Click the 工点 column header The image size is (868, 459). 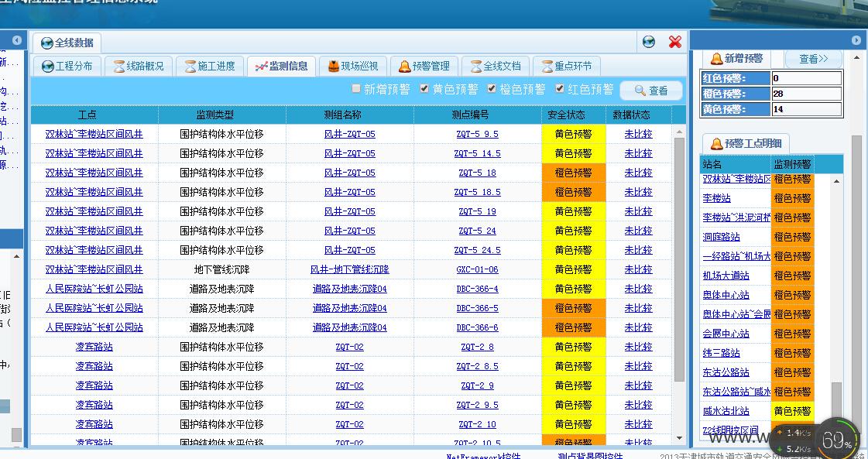point(94,115)
